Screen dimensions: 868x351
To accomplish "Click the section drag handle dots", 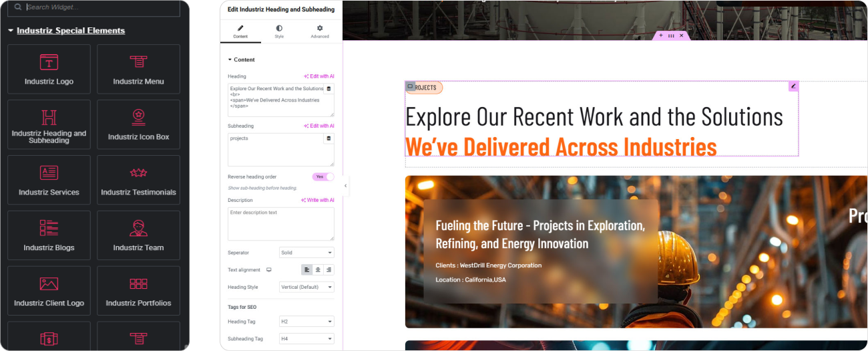I will [671, 35].
